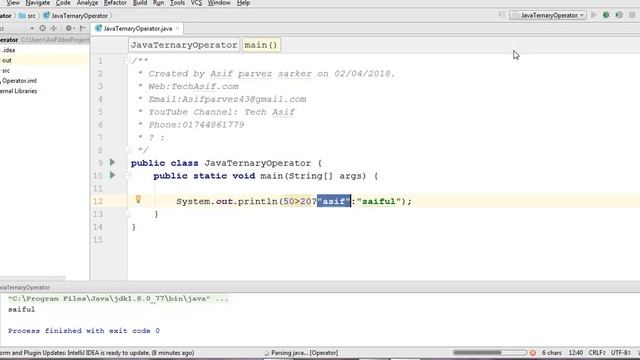Click the run tool window JavaTernaryOperator title

point(25,287)
